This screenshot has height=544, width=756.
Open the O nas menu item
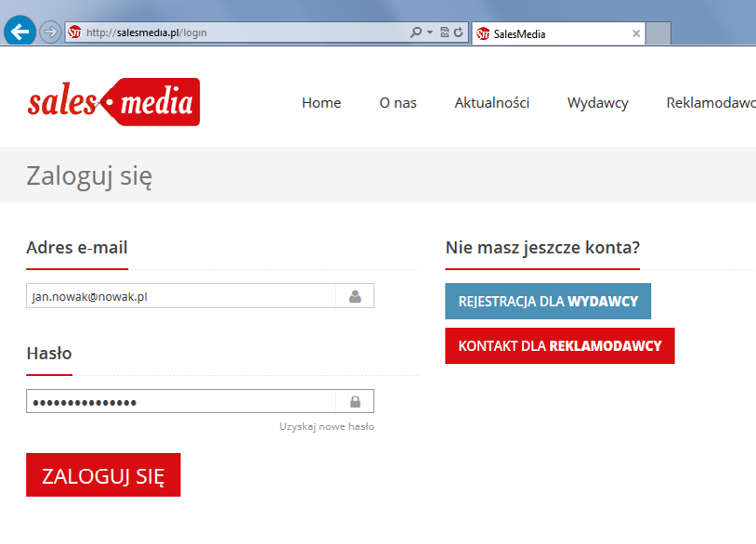coord(398,103)
